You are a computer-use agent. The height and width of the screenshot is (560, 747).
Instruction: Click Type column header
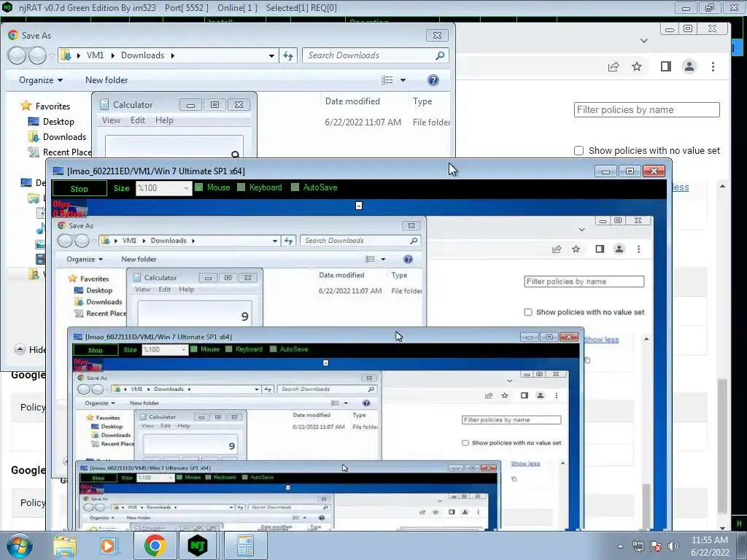(422, 101)
